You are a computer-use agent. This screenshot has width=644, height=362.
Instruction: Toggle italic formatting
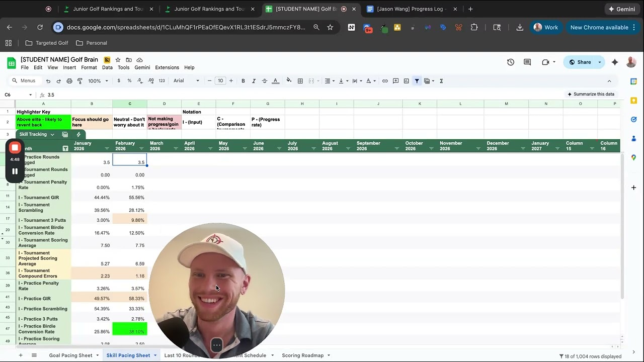pyautogui.click(x=254, y=81)
